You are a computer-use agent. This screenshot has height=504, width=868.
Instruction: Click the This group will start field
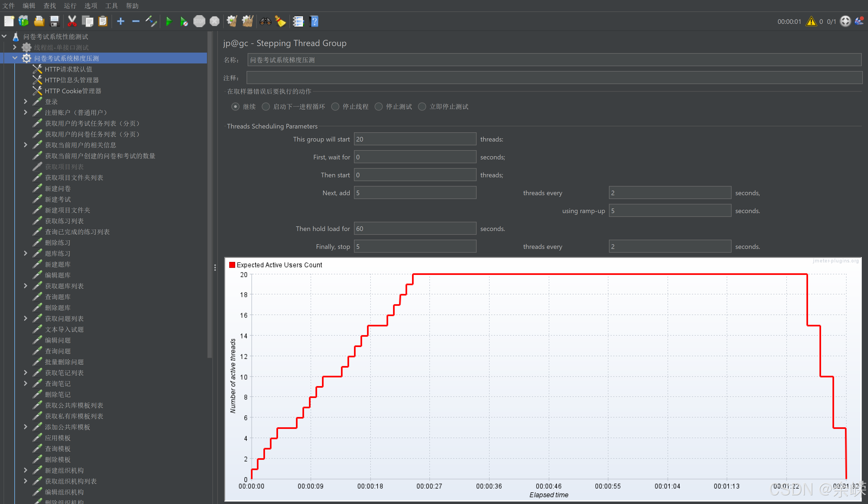pos(415,139)
